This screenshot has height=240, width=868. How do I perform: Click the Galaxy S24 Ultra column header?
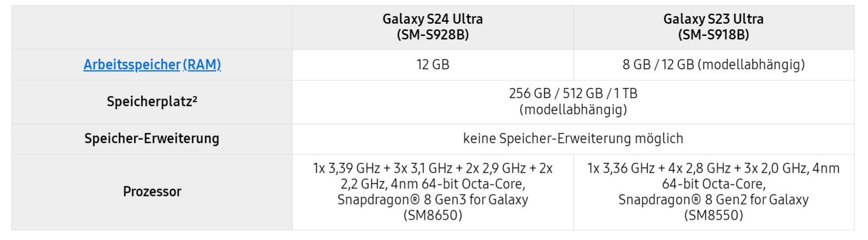click(x=433, y=27)
